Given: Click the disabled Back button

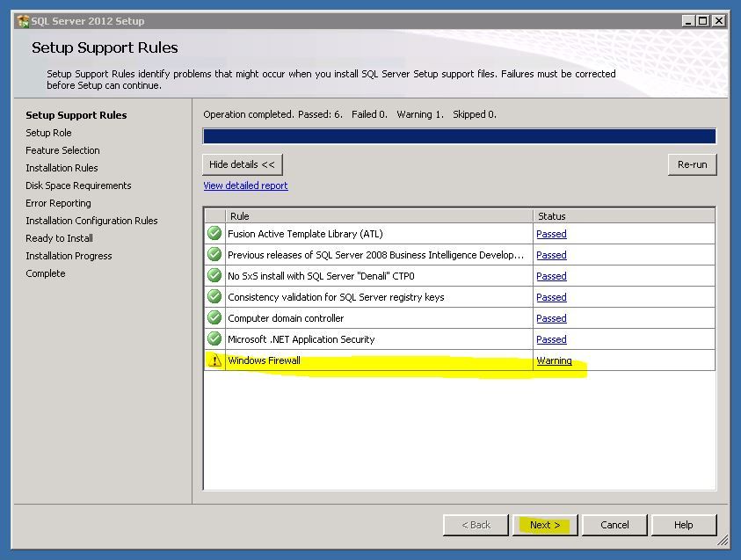Looking at the screenshot, I should click(476, 525).
